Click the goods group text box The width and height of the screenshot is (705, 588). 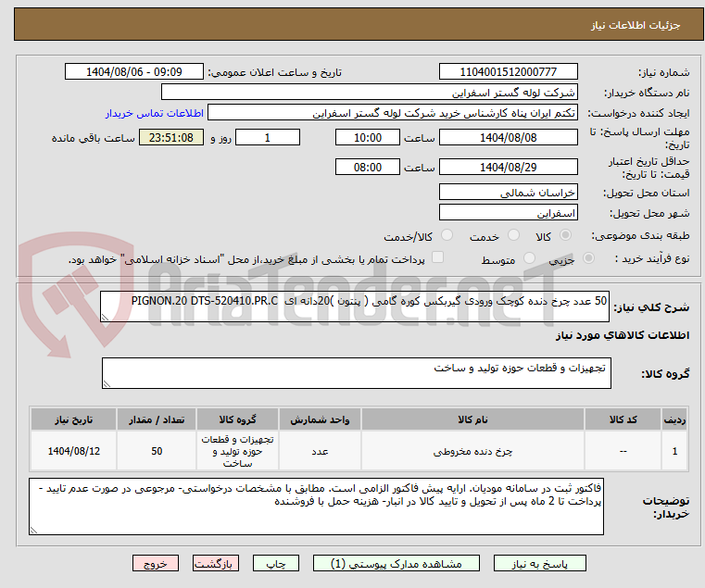click(x=357, y=373)
